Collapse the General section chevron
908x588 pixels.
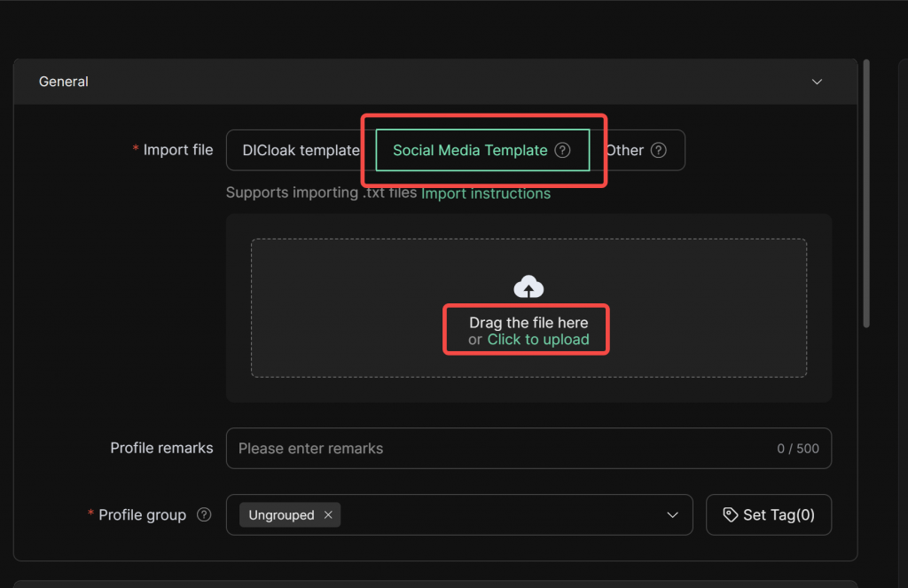coord(817,82)
